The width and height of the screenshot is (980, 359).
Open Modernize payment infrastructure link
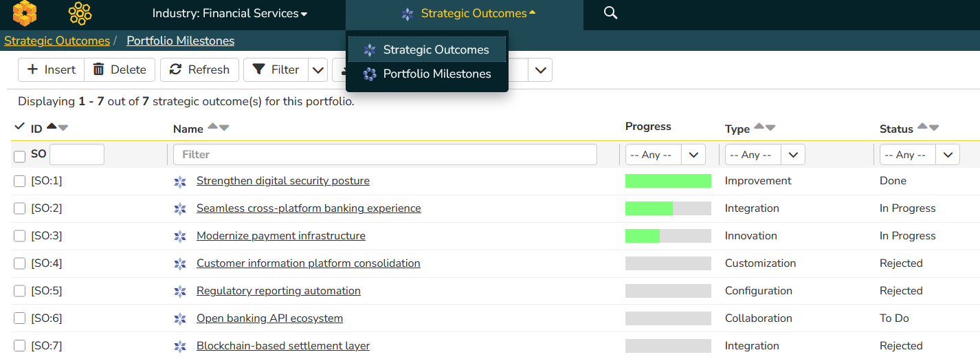[281, 236]
